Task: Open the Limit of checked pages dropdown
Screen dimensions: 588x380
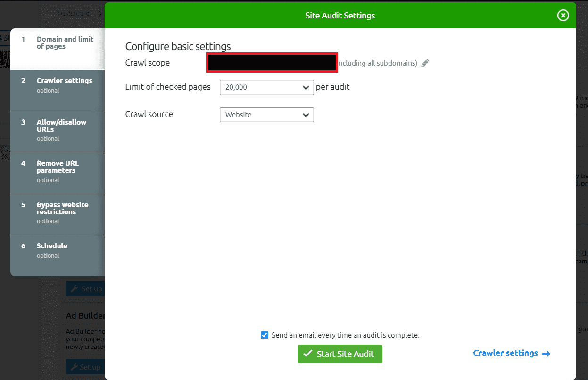Action: pos(266,87)
